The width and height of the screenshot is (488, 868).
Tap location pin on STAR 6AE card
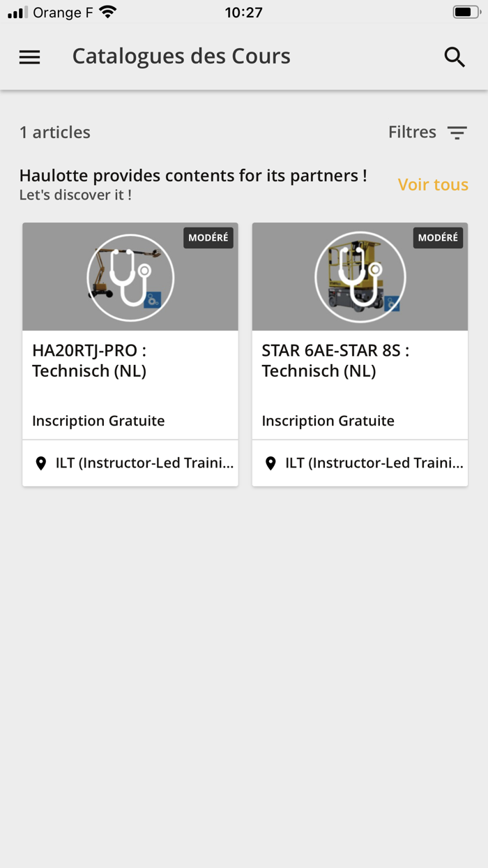point(270,463)
